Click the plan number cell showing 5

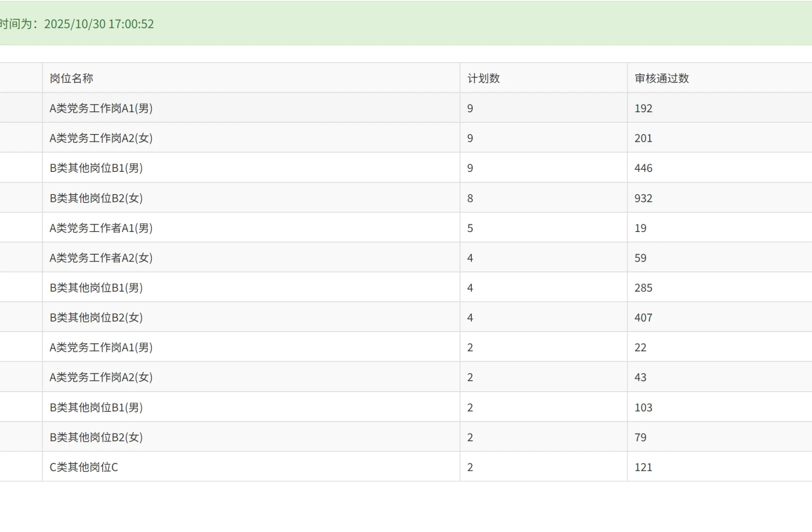coord(543,228)
